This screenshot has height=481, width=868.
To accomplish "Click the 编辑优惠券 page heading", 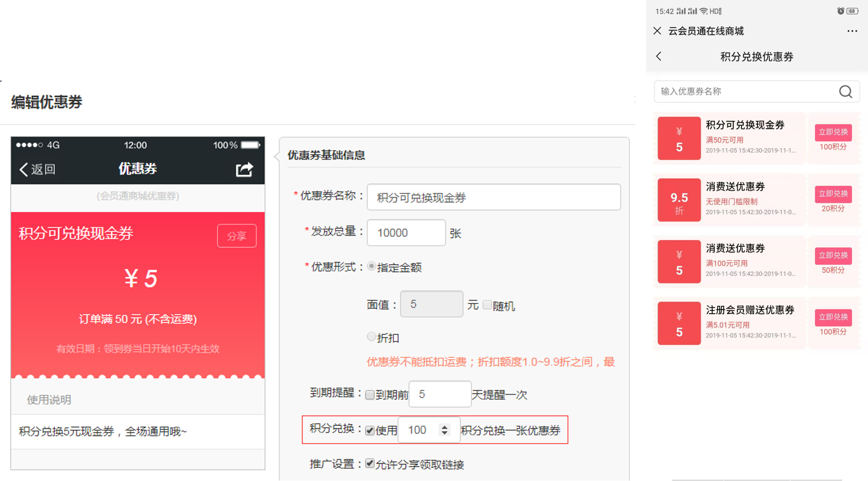I will coord(47,102).
